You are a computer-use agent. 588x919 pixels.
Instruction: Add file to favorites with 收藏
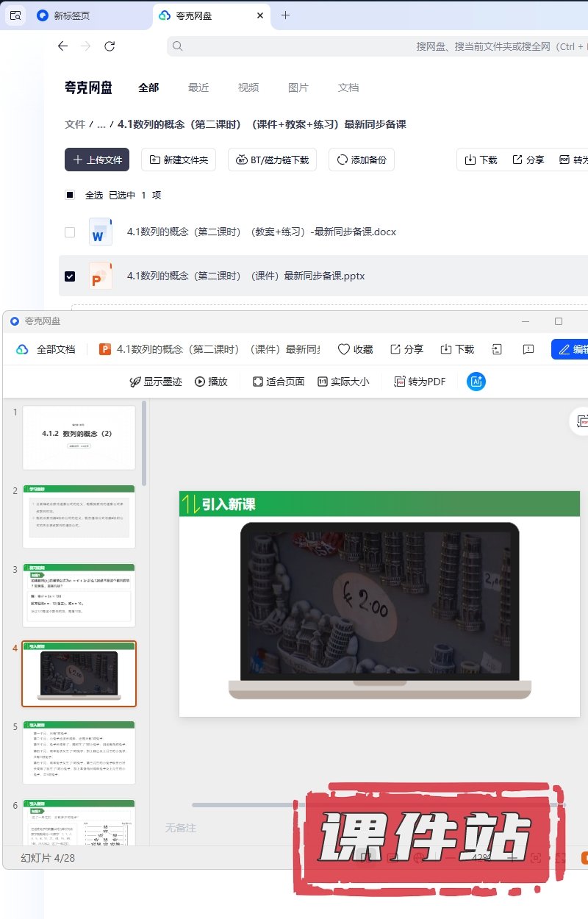(x=355, y=349)
